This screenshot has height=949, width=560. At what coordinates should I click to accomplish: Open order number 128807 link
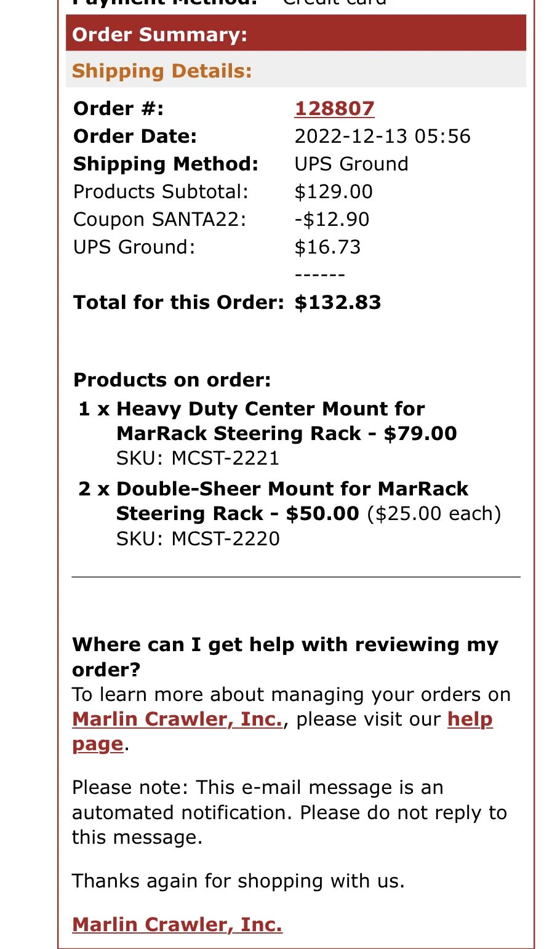coord(334,108)
